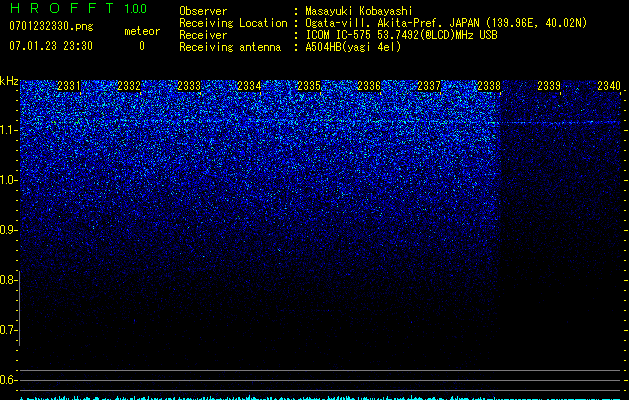The image size is (629, 400).
Task: Click the Receiving Location label
Action: [x=233, y=23]
